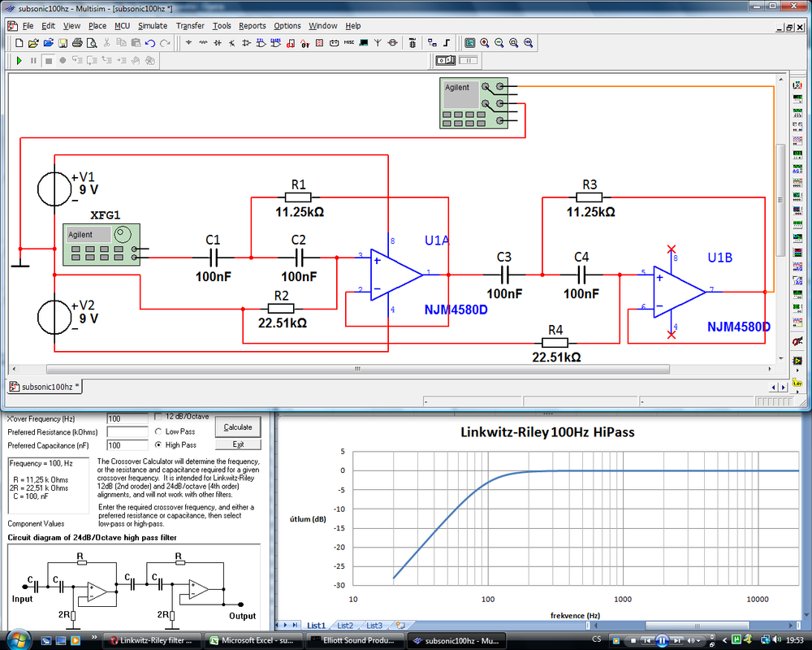Print the circuit using the printer icon
812x650 pixels.
tap(77, 43)
